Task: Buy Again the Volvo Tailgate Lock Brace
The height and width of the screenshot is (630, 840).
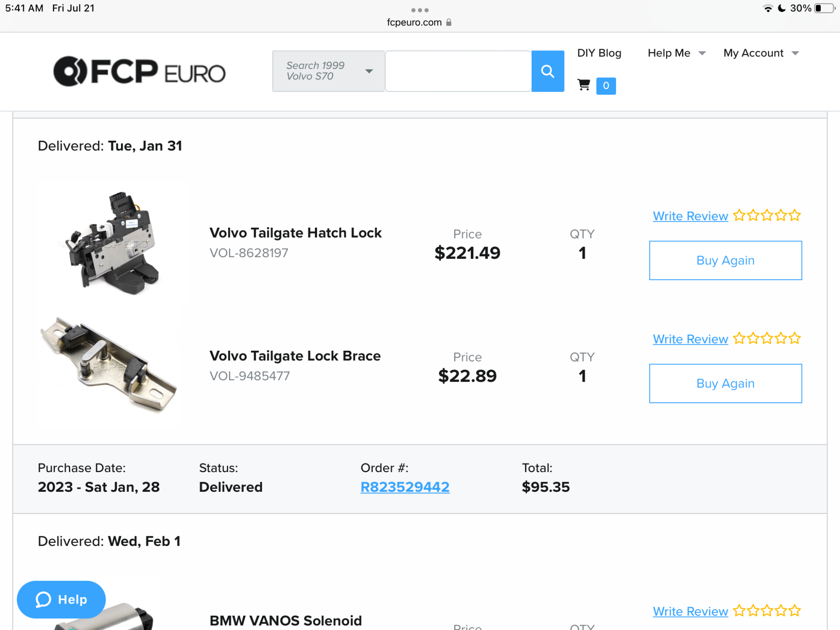Action: [x=725, y=383]
